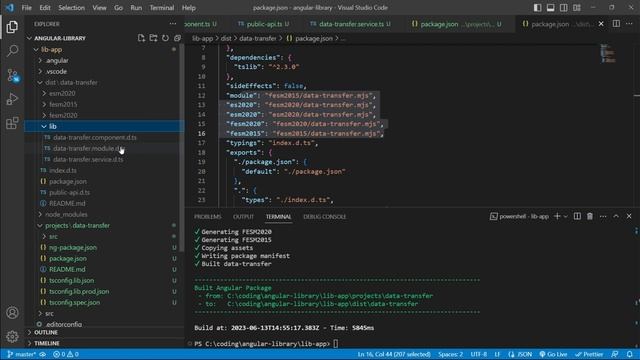
Task: Open notifications bell in status bar
Action: pyautogui.click(x=630, y=354)
